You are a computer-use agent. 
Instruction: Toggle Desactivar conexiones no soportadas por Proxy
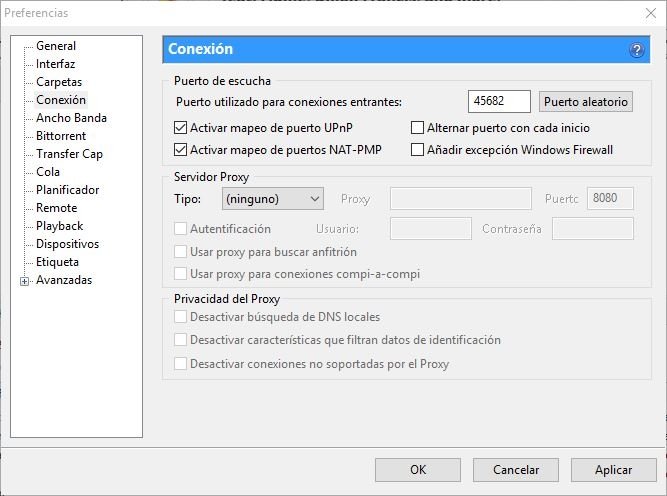pos(180,364)
